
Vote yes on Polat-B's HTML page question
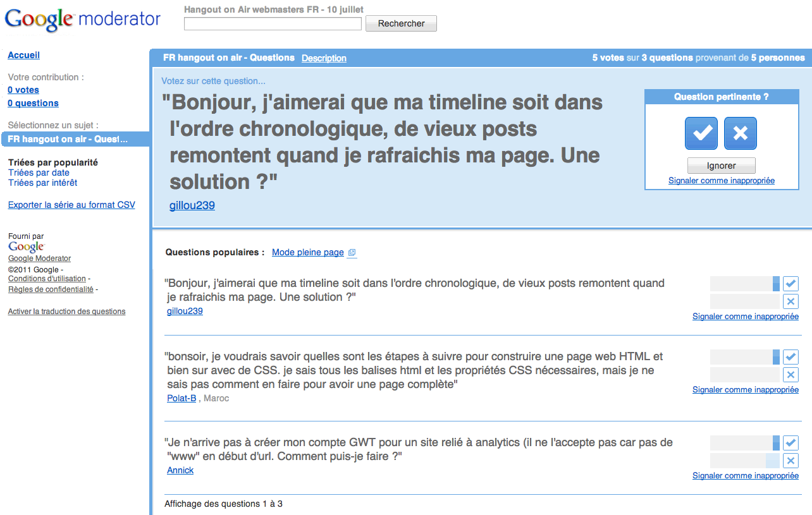point(790,357)
